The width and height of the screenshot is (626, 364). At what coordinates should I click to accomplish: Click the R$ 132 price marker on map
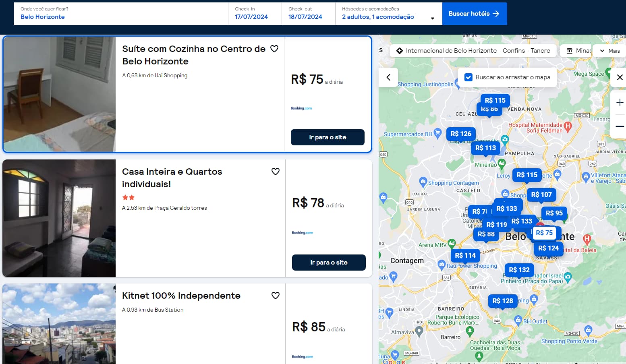pos(519,270)
